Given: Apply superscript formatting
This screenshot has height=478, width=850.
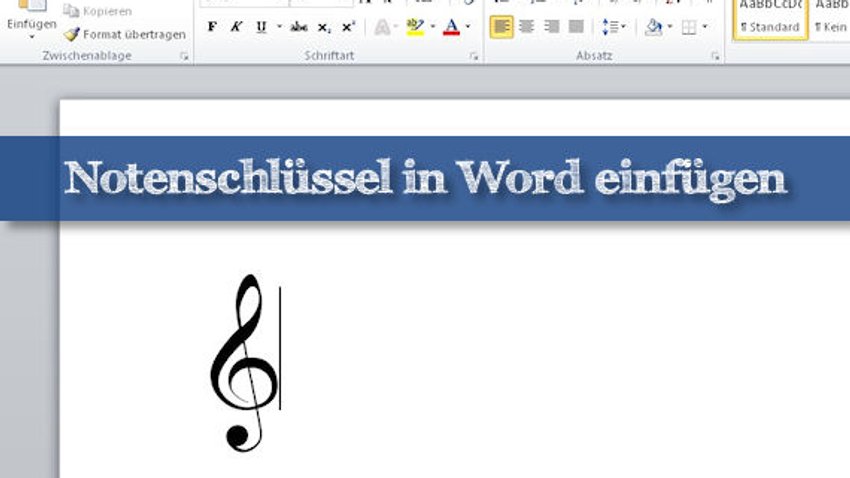Looking at the screenshot, I should tap(349, 27).
